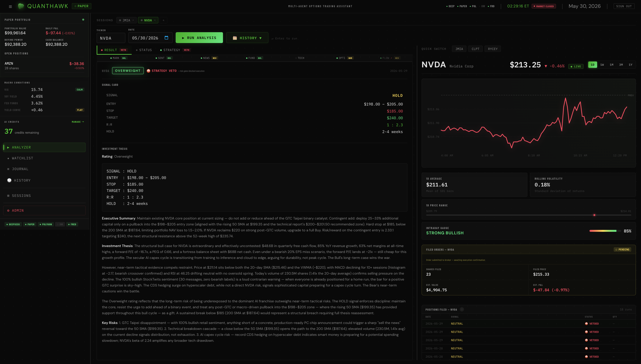Click the MARKET CLOSED status badge

pyautogui.click(x=544, y=6)
